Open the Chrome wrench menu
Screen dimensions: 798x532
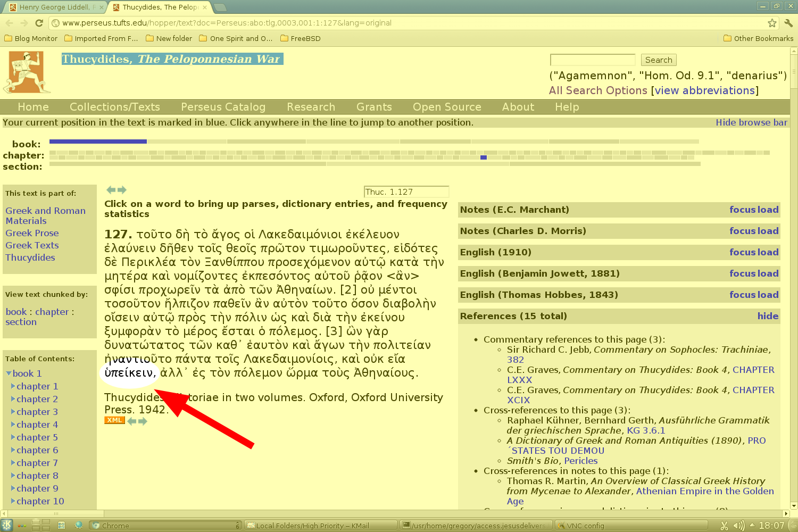788,23
